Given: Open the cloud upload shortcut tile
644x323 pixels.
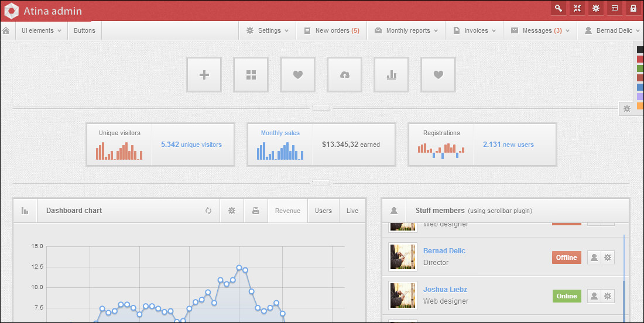Looking at the screenshot, I should click(x=345, y=75).
